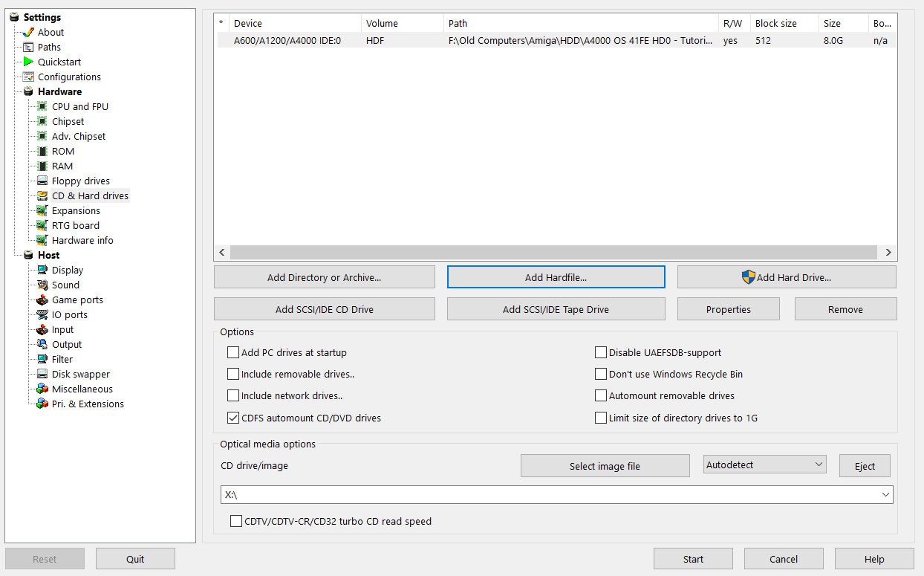The image size is (924, 576).
Task: Uncheck CDFS automount CD/DVD drives
Action: (233, 418)
